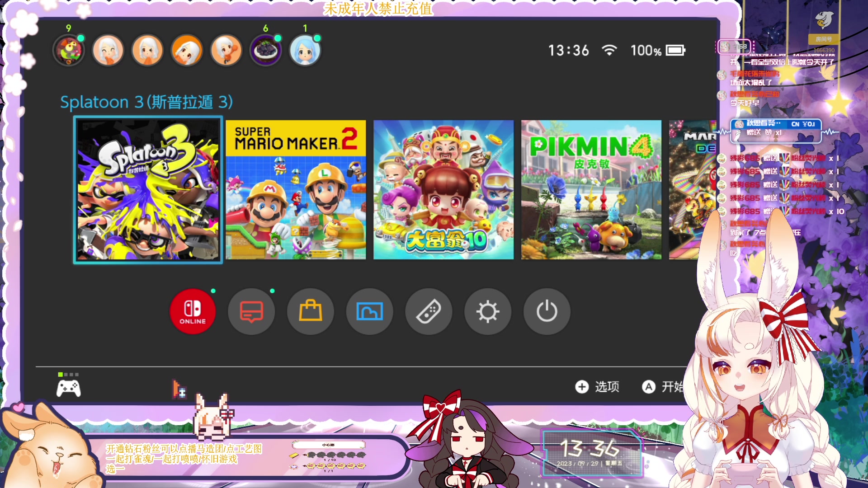Screen dimensions: 868x488
Task: Select the fourth user avatar facing sideways
Action: click(187, 50)
